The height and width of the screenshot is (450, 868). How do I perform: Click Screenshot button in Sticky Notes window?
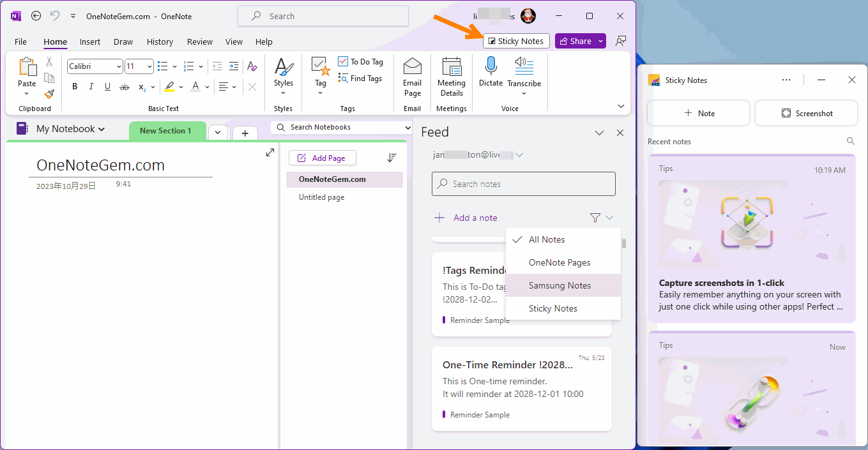tap(807, 113)
